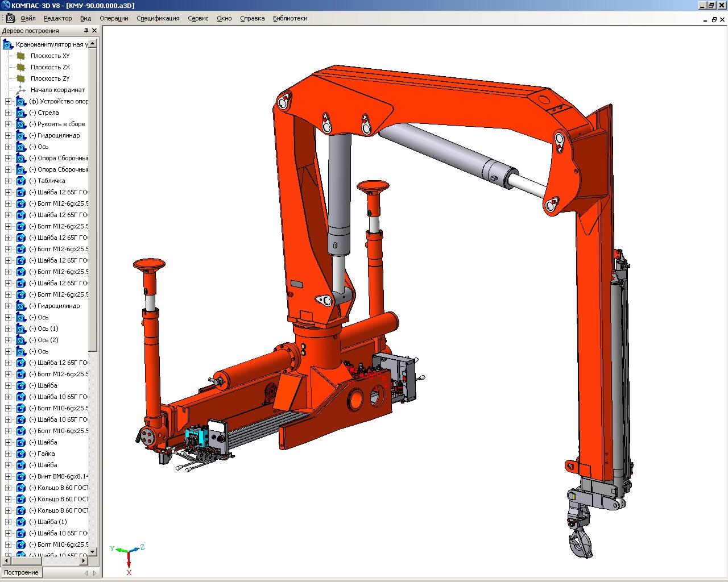The width and height of the screenshot is (728, 582).
Task: Expand the Устройство опор tree node
Action: (x=8, y=101)
